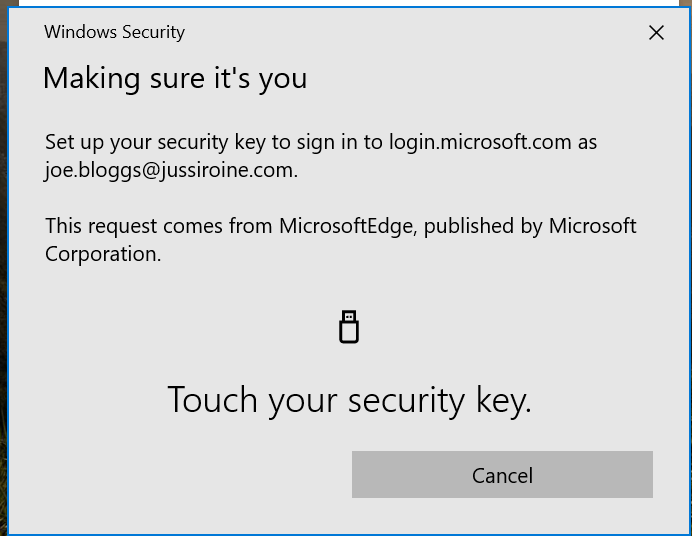Click the login.microsoft.com domain text
Screen dimensions: 692x536
[x=480, y=142]
